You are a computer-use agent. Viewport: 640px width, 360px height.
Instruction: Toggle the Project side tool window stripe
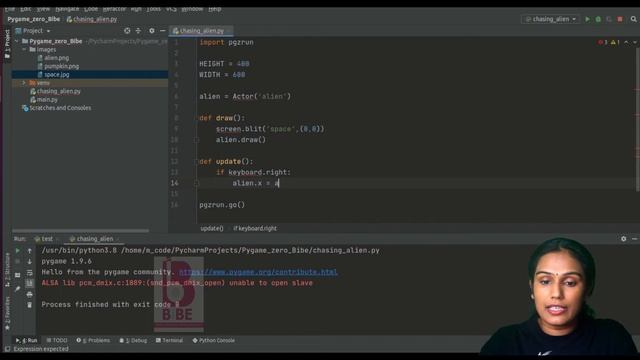coord(7,45)
